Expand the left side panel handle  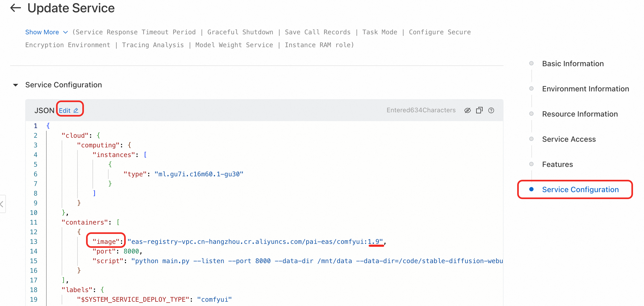point(2,204)
